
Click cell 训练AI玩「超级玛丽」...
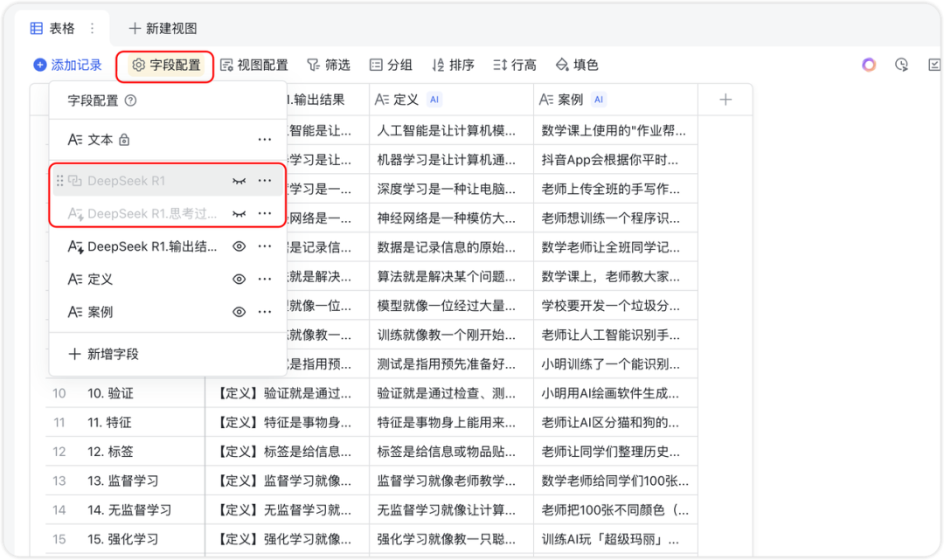[x=615, y=540]
